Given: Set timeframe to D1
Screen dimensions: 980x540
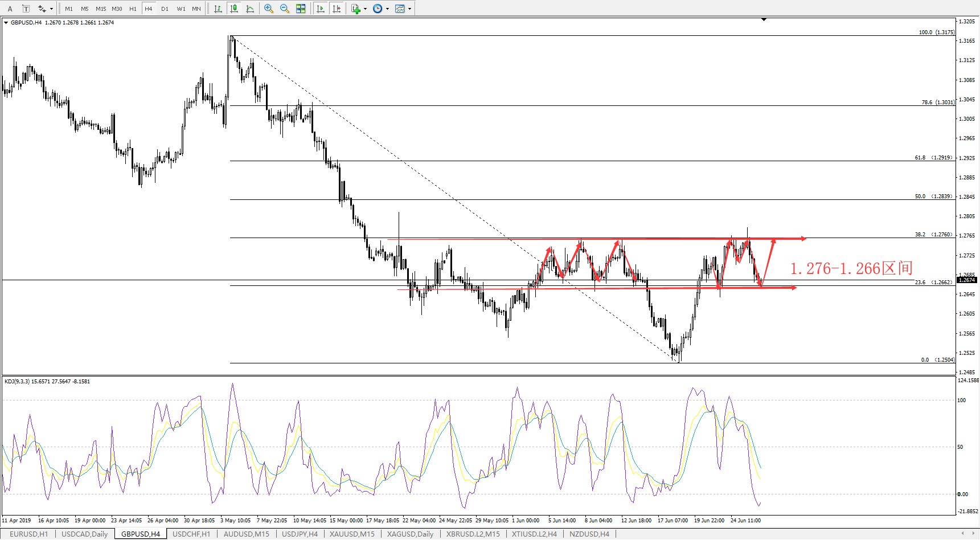Looking at the screenshot, I should coord(165,9).
